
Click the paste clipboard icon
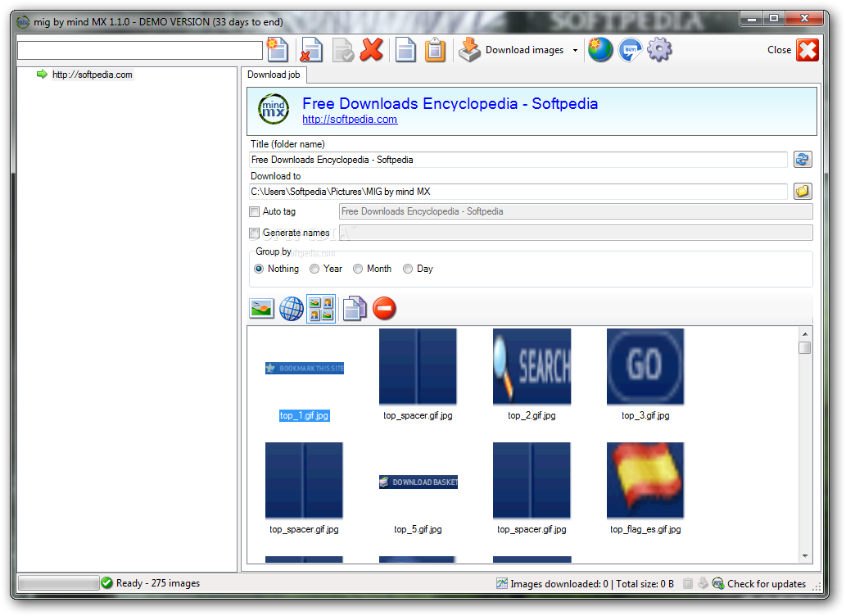click(435, 50)
